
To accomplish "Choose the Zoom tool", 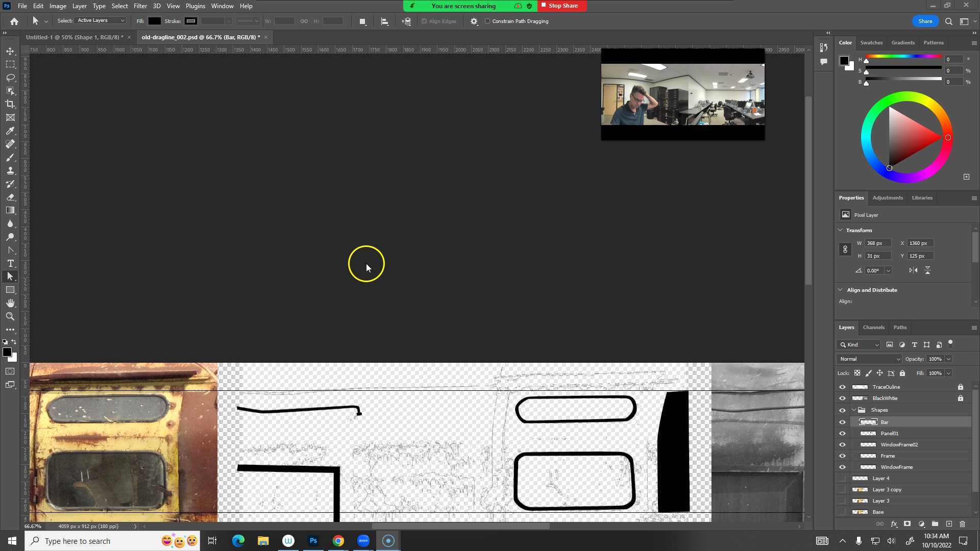I will click(10, 316).
